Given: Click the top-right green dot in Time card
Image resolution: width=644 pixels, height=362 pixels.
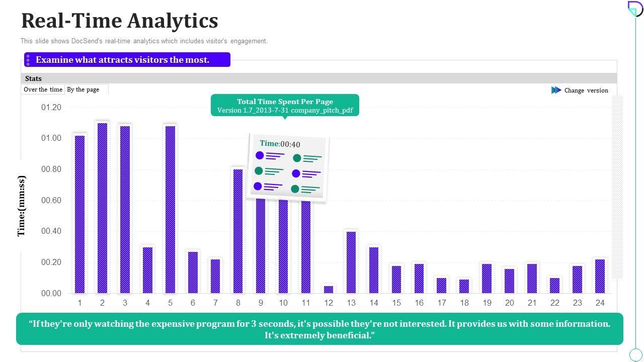Looking at the screenshot, I should coord(297,158).
